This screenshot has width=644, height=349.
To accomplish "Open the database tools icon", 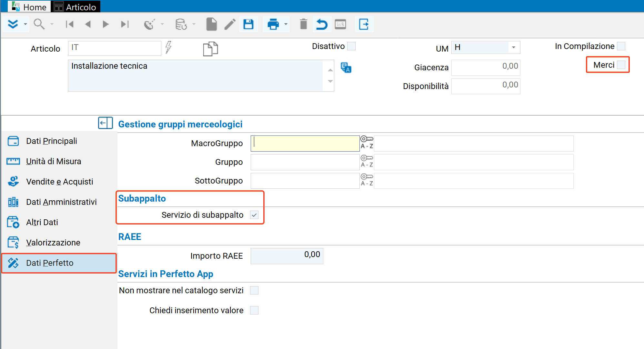I will 181,24.
